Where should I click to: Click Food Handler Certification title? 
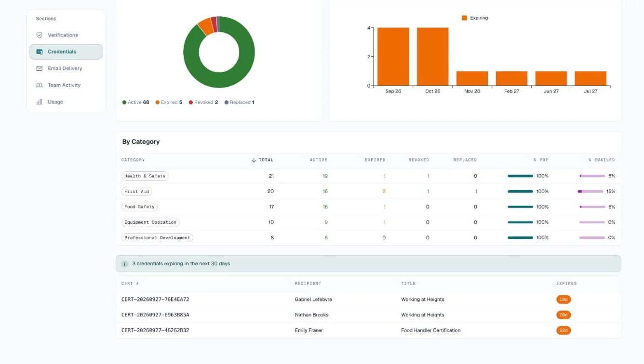pyautogui.click(x=431, y=330)
